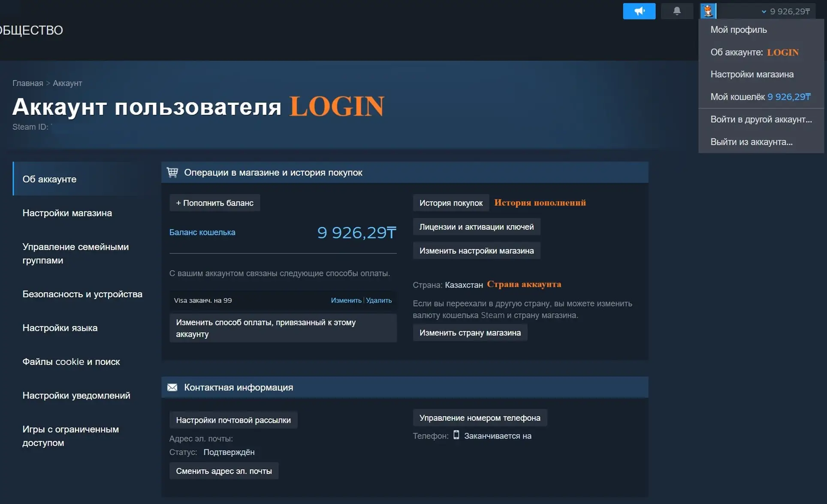
Task: Click Изменить страну магазина button
Action: point(470,333)
